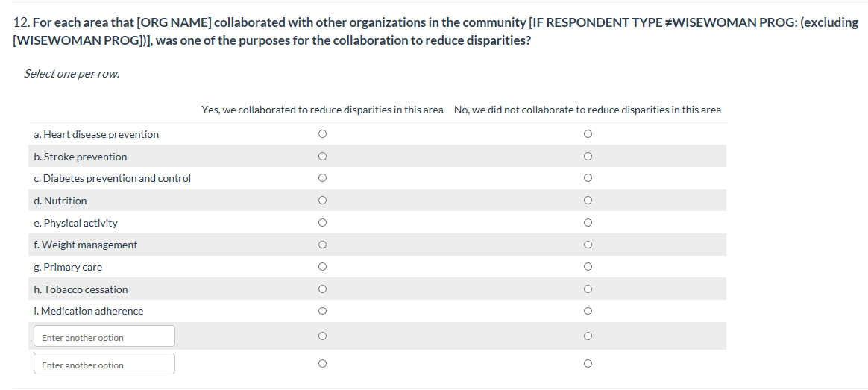The image size is (868, 390).
Task: Select No for Primary care
Action: [588, 267]
